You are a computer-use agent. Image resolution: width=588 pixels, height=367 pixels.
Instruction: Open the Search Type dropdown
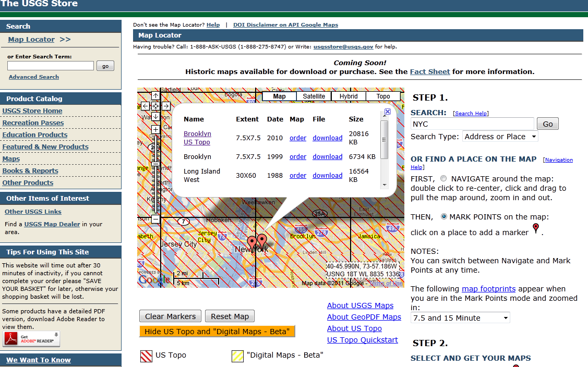pos(500,136)
